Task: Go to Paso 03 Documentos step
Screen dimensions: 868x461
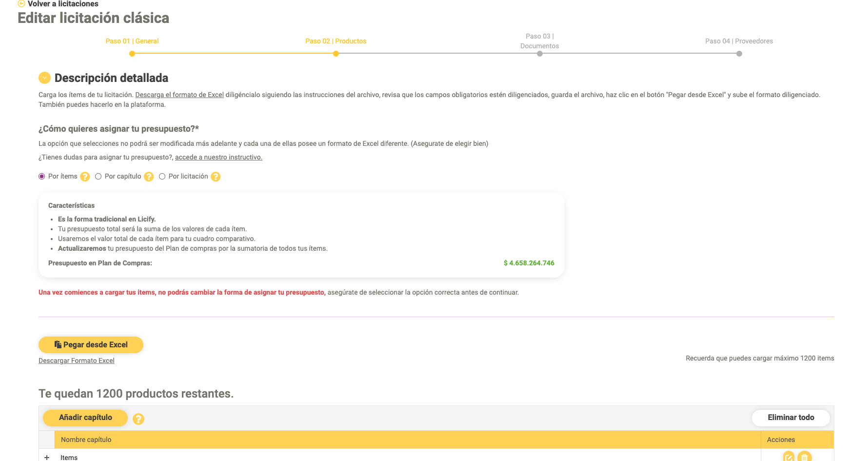Action: (x=540, y=41)
